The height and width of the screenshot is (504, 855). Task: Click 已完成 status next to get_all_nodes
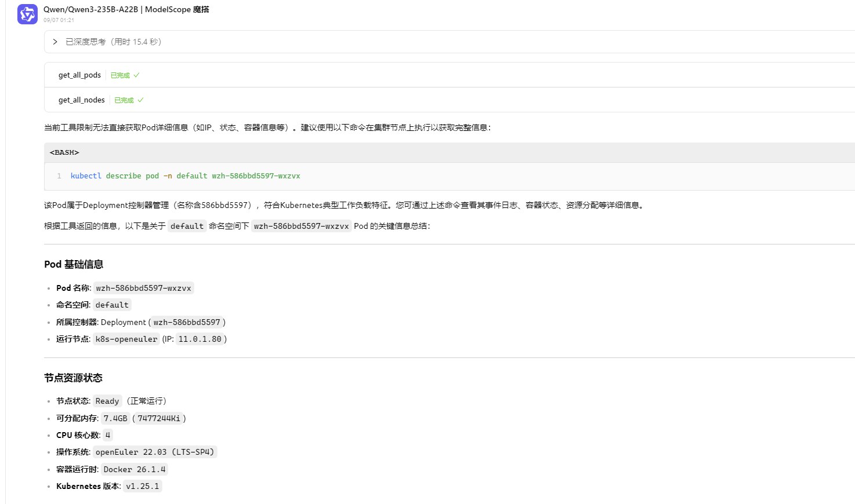point(124,100)
